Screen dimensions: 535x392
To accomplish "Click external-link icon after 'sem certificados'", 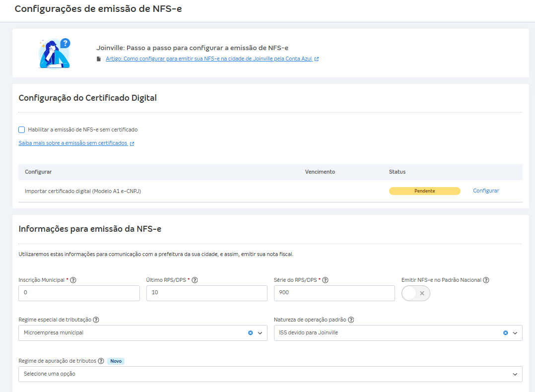I will click(x=132, y=143).
